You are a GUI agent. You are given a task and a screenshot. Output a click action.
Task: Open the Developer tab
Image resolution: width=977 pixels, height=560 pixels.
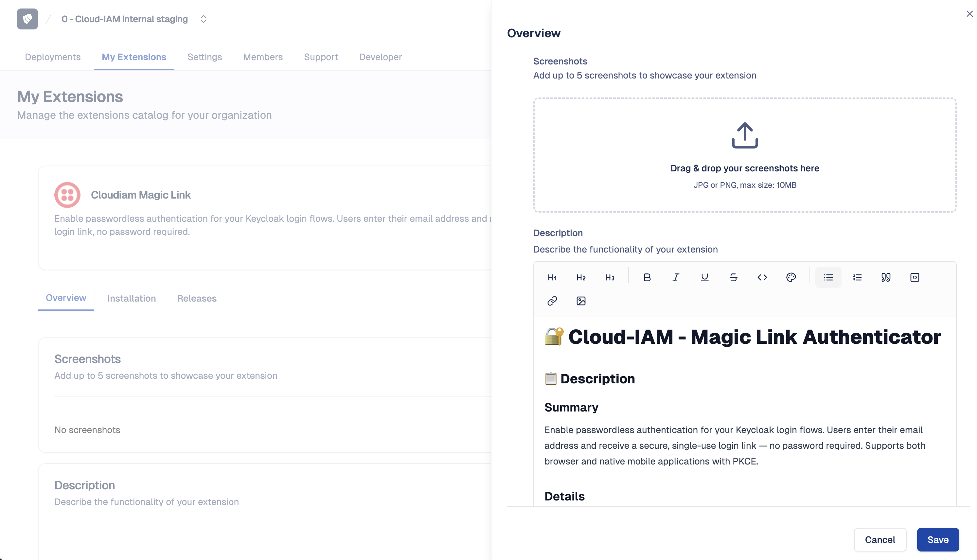point(380,57)
